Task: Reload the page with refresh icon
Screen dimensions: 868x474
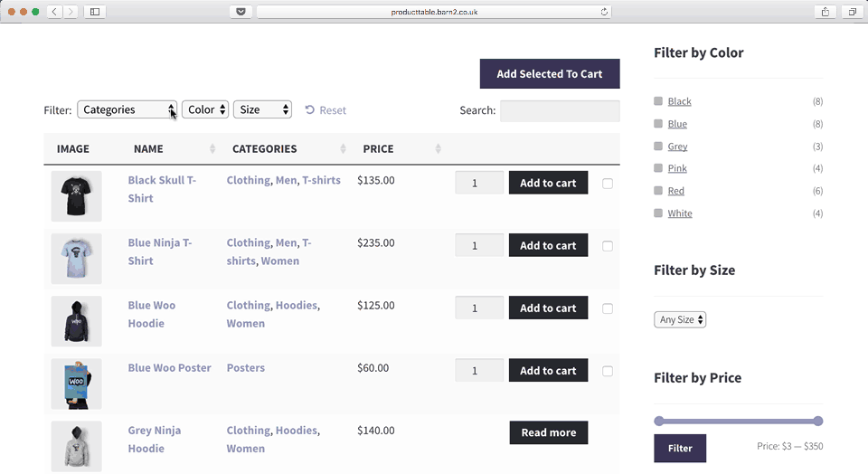Action: point(604,12)
